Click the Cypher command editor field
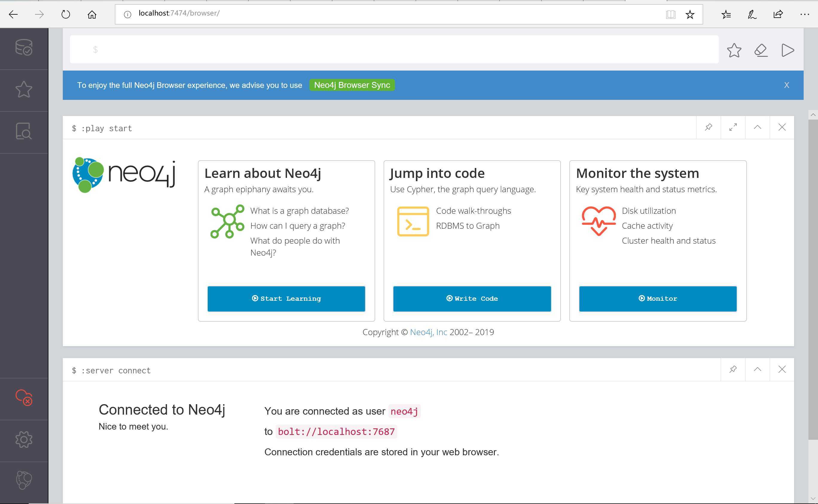This screenshot has width=818, height=504. pyautogui.click(x=394, y=49)
